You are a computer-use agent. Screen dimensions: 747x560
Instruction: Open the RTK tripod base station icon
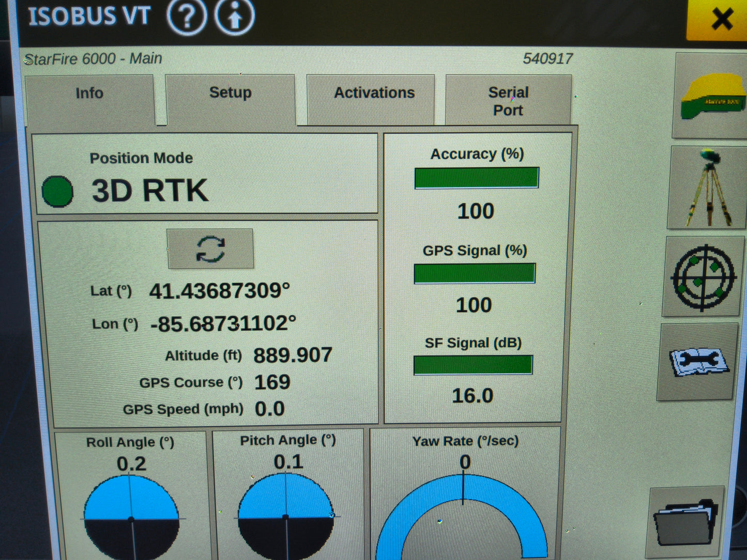coord(708,188)
